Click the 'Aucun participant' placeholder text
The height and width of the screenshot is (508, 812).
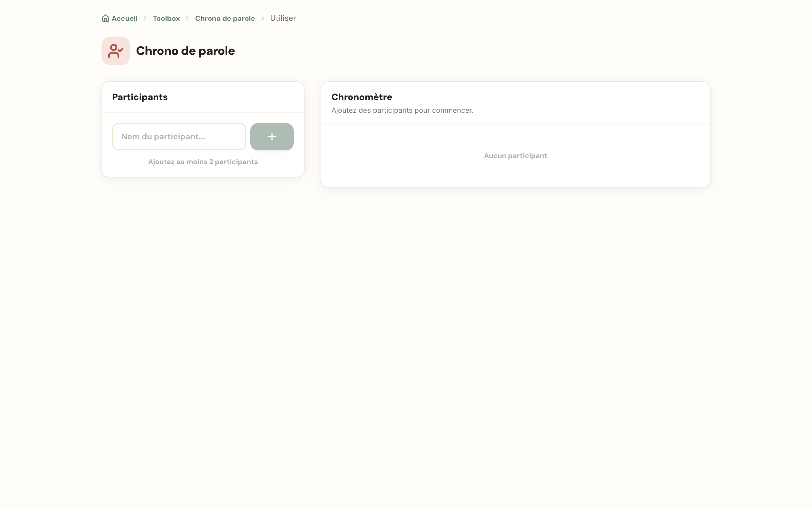coord(515,155)
